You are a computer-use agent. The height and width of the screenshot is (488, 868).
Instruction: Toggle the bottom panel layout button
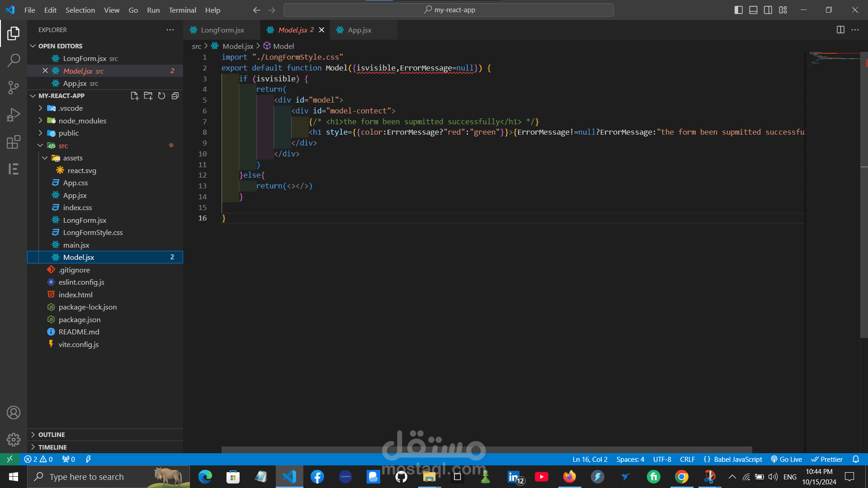[753, 10]
